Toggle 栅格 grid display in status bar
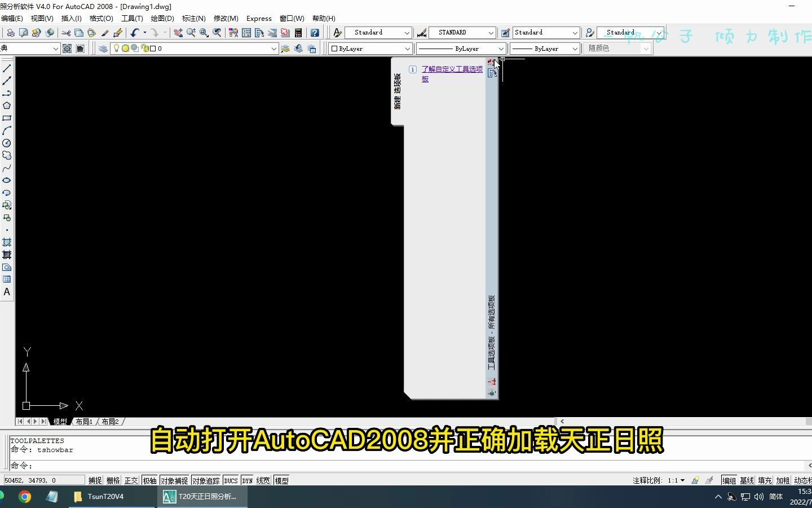812x508 pixels. [x=113, y=480]
